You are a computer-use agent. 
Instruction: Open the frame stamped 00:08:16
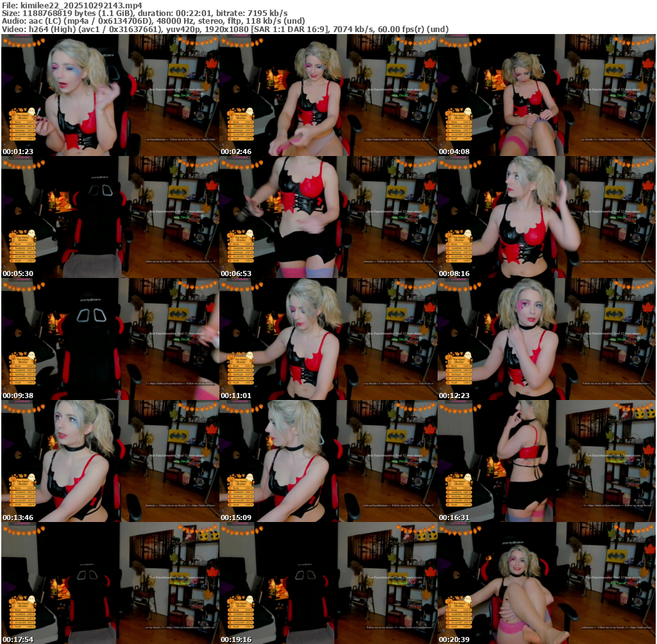[547, 217]
